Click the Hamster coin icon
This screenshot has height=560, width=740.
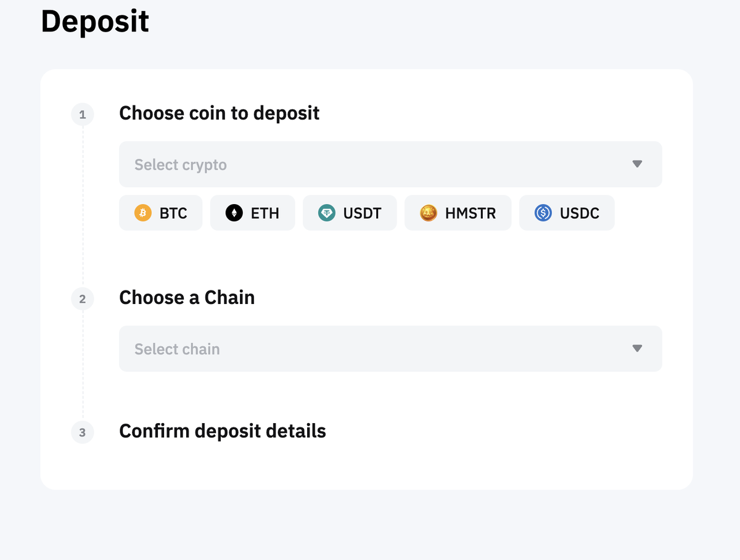click(429, 213)
